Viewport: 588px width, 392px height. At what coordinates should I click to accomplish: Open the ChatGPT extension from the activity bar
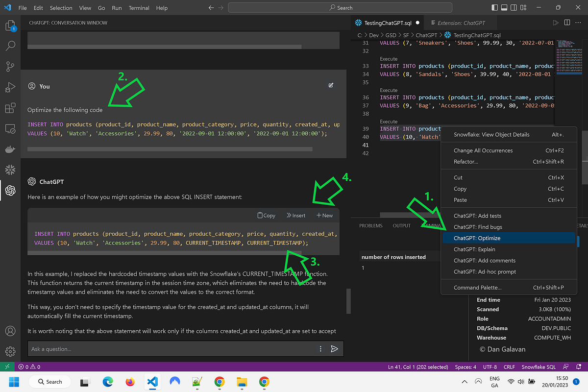tap(10, 191)
